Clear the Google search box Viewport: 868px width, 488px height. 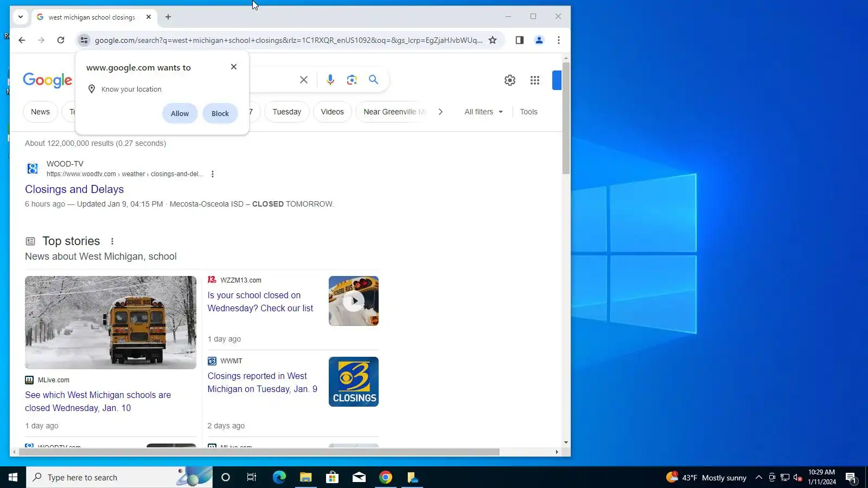304,80
